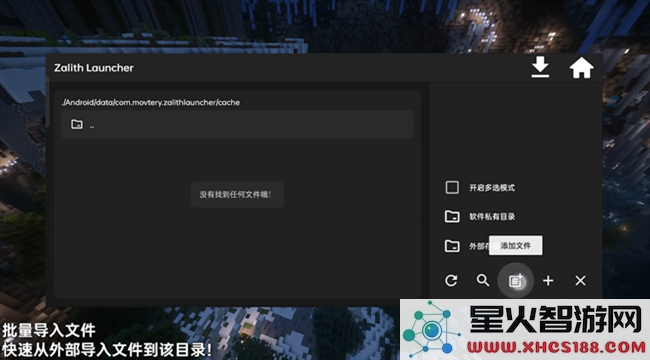
Task: Open the parent folder ".." row
Action: click(237, 124)
